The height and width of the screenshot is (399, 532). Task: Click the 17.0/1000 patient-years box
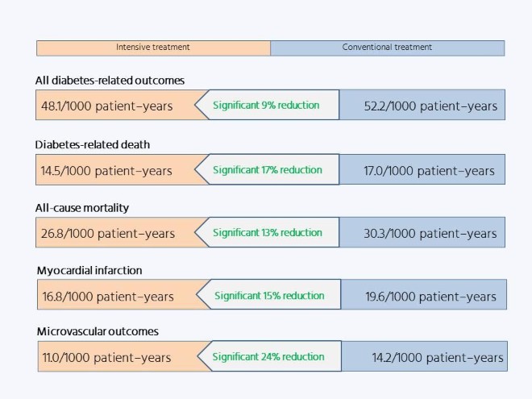click(x=422, y=169)
